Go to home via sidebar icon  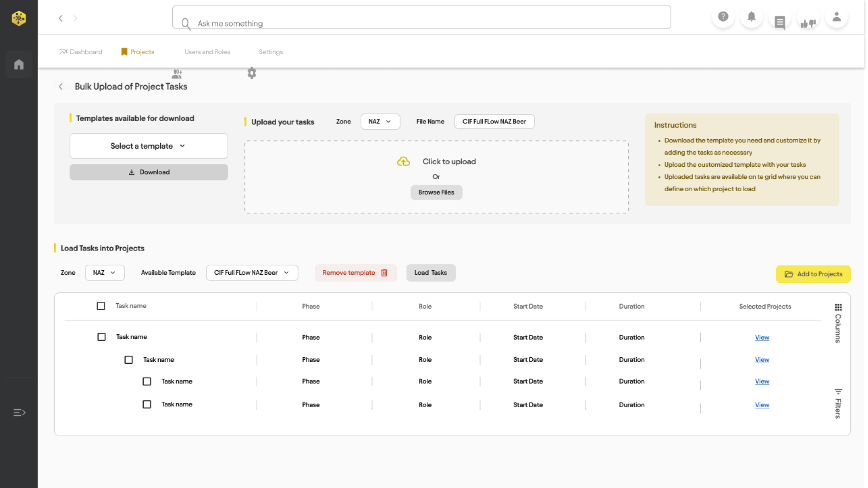point(19,65)
